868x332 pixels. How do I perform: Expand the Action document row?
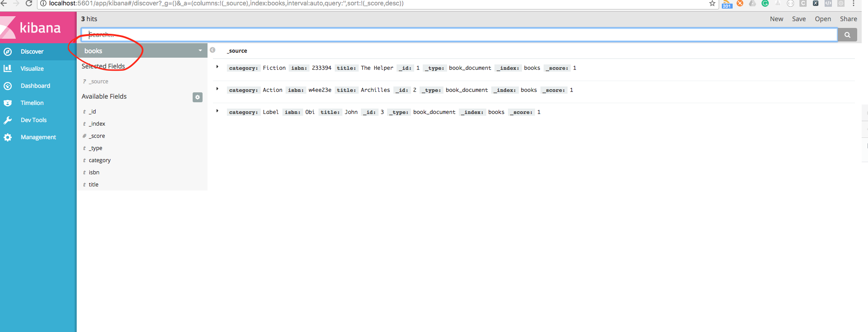[x=217, y=89]
